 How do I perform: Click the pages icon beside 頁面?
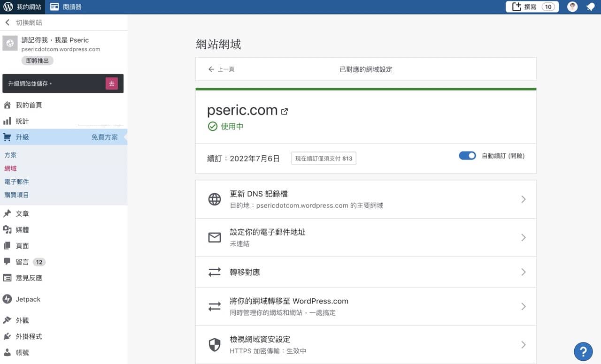[7, 245]
